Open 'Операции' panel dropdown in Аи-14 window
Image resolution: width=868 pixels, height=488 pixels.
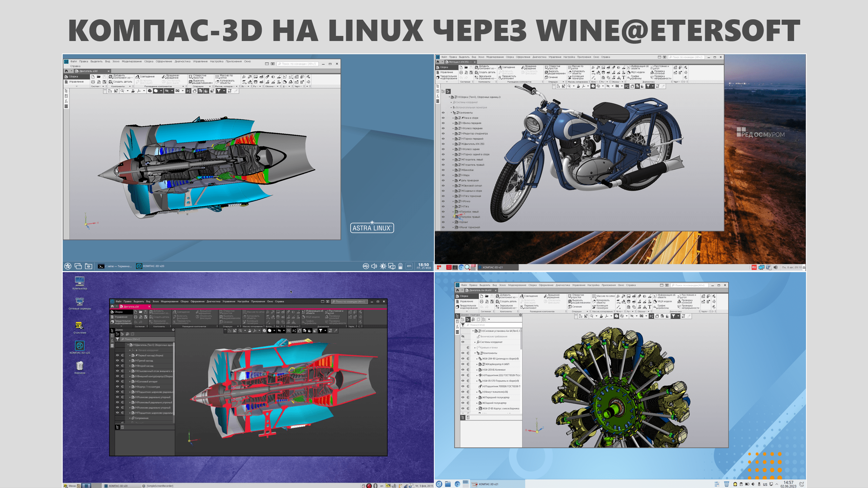pyautogui.click(x=587, y=311)
